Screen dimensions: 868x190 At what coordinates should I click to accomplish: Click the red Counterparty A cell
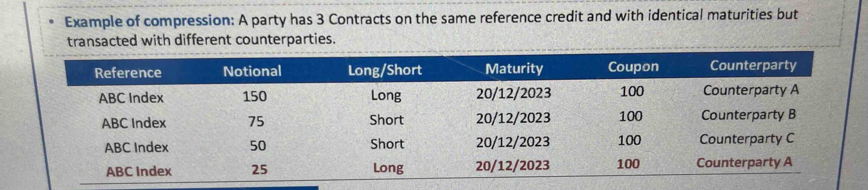tap(744, 163)
